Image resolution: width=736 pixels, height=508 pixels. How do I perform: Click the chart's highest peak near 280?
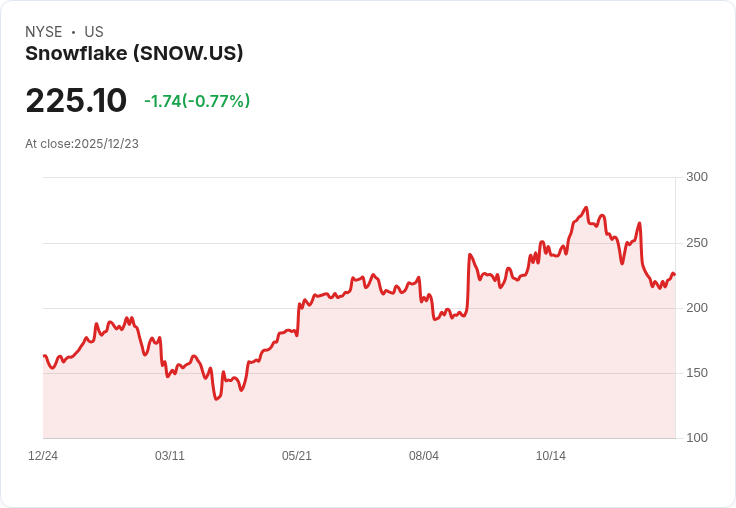(x=586, y=207)
